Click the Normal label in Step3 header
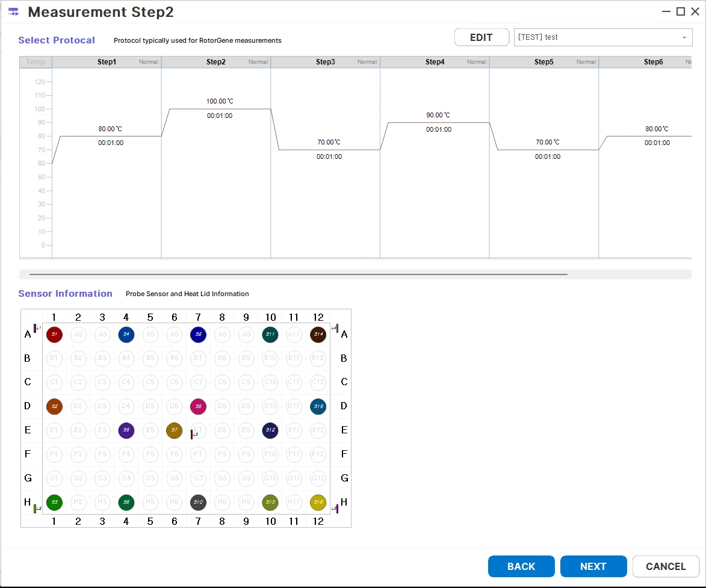This screenshot has width=706, height=588. click(x=367, y=62)
